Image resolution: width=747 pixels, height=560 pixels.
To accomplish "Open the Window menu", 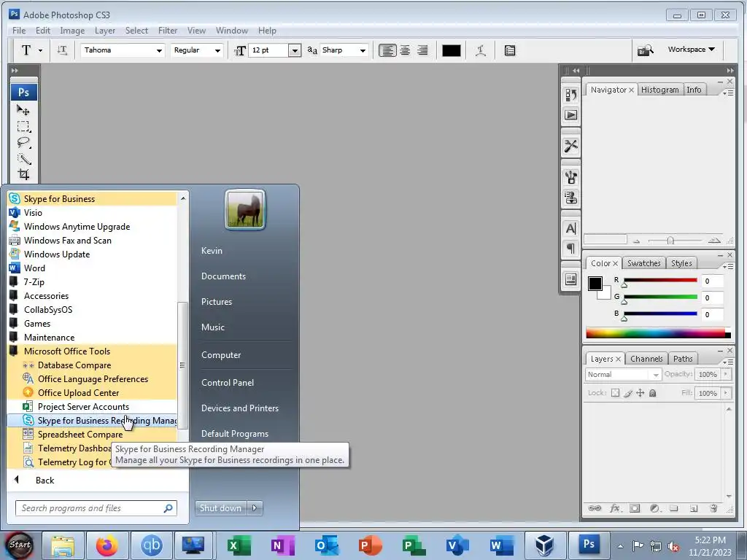I will tap(231, 31).
